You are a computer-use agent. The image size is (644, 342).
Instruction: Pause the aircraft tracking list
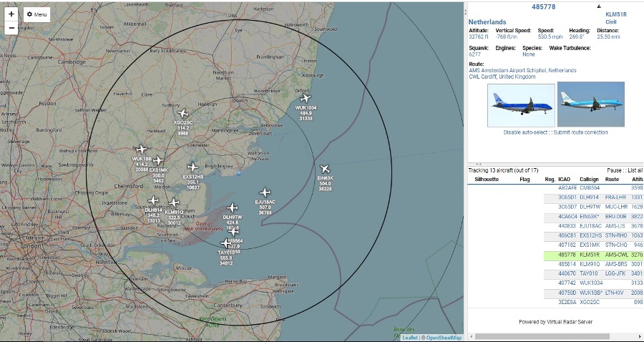click(x=614, y=170)
